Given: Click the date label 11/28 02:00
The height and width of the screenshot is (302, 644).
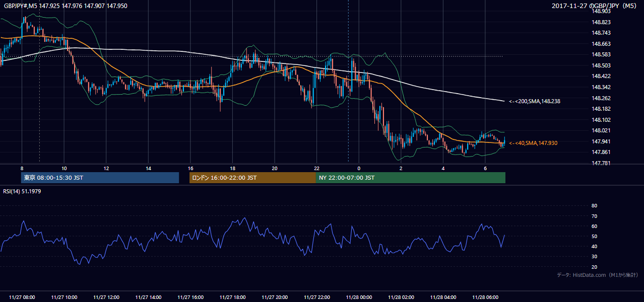Looking at the screenshot, I should [401, 297].
